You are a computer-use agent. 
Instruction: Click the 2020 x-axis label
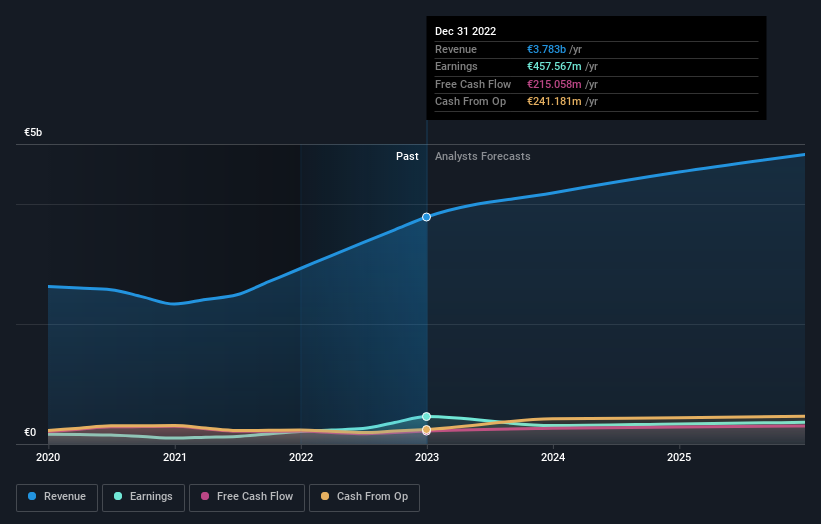pyautogui.click(x=48, y=458)
